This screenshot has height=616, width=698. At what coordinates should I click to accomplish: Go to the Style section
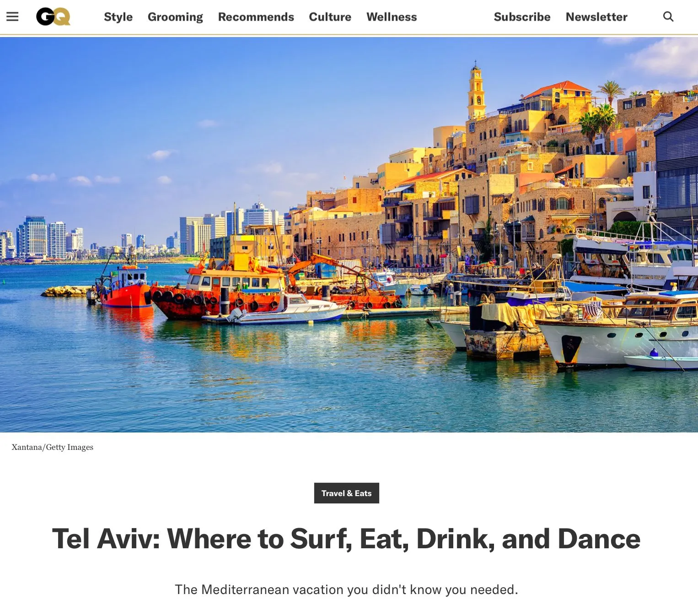pyautogui.click(x=118, y=17)
